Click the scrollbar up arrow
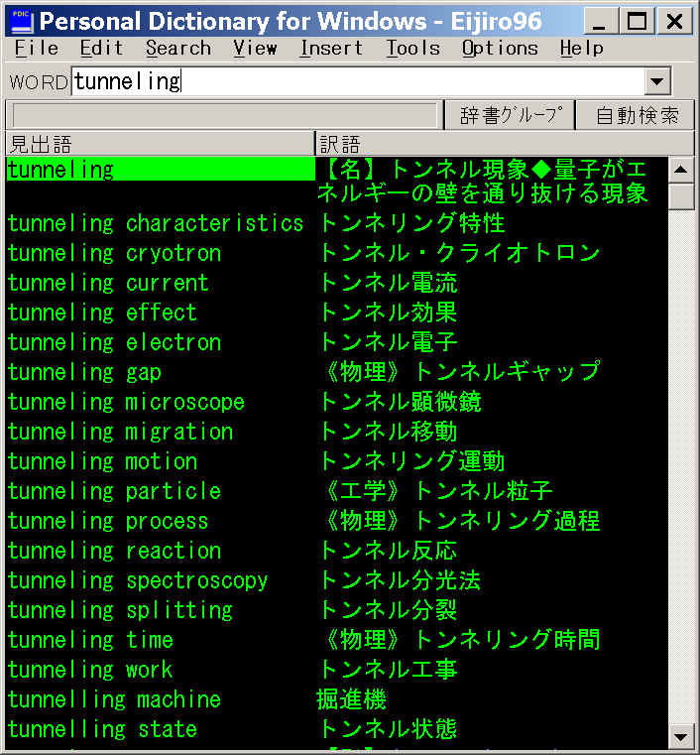 (681, 169)
